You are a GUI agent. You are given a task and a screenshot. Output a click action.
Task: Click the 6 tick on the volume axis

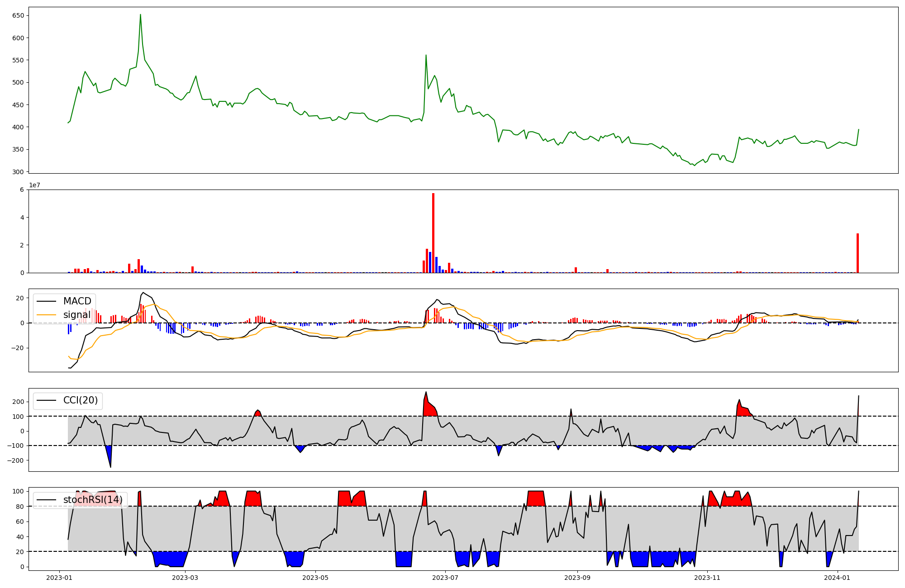click(22, 190)
